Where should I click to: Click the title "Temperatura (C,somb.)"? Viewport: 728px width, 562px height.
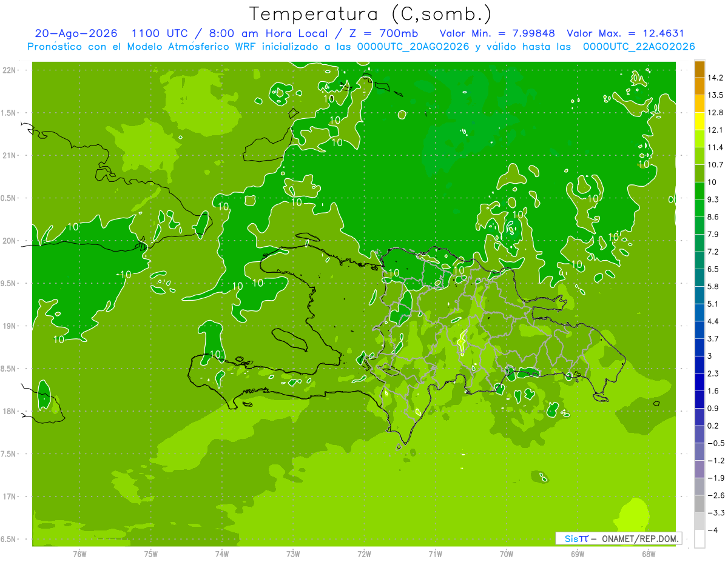click(371, 14)
